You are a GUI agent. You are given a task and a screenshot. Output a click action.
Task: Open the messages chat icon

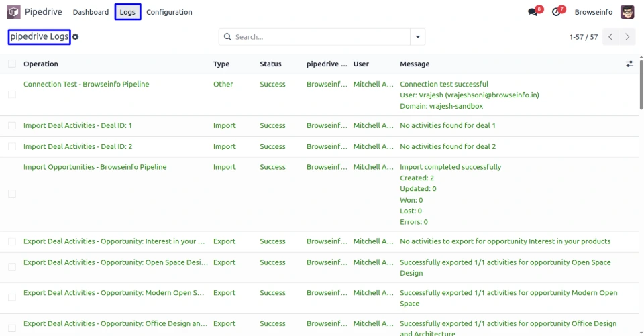point(533,12)
